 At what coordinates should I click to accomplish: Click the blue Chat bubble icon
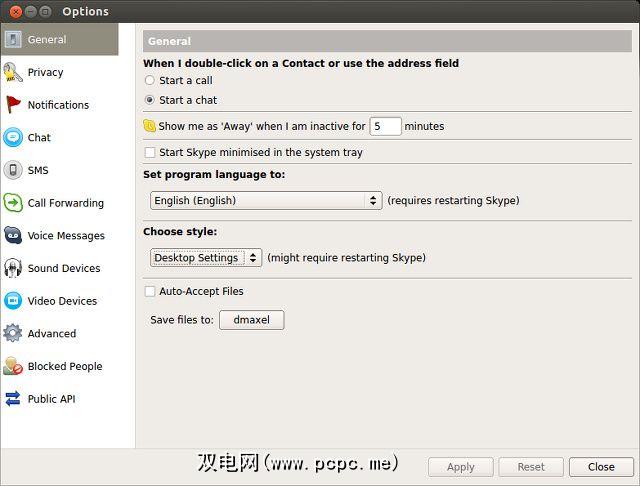click(13, 138)
